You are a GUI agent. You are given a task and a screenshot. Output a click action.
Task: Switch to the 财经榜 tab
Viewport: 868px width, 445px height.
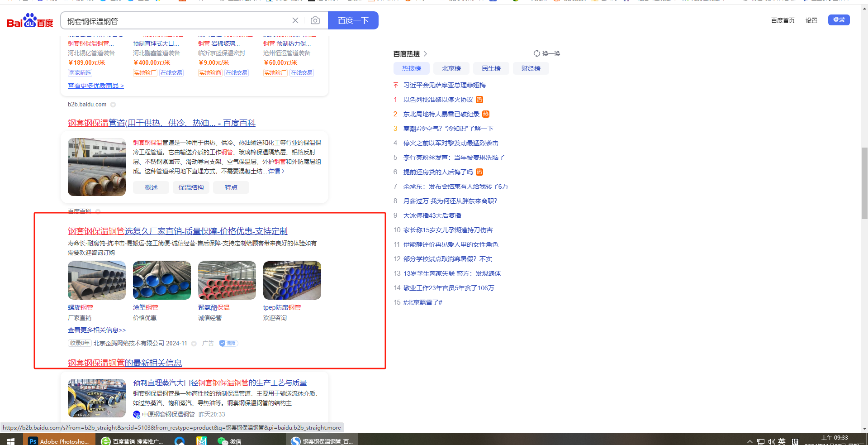(x=531, y=68)
